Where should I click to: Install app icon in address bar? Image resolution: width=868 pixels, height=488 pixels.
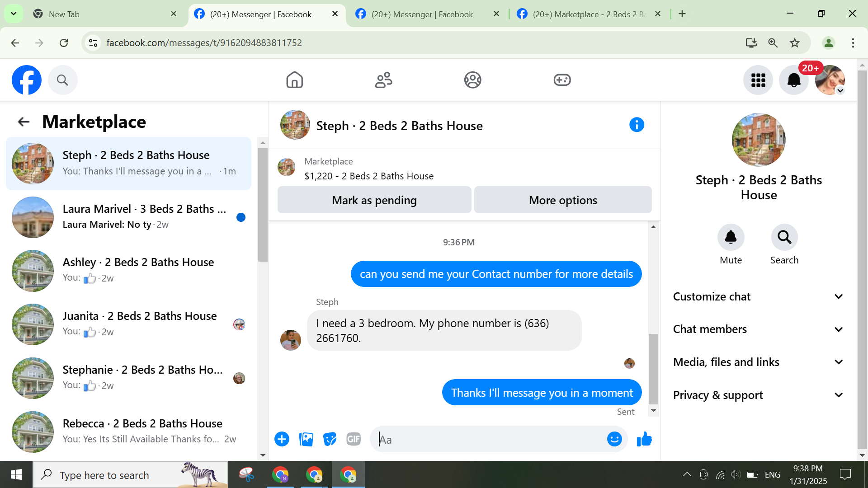[x=751, y=43]
